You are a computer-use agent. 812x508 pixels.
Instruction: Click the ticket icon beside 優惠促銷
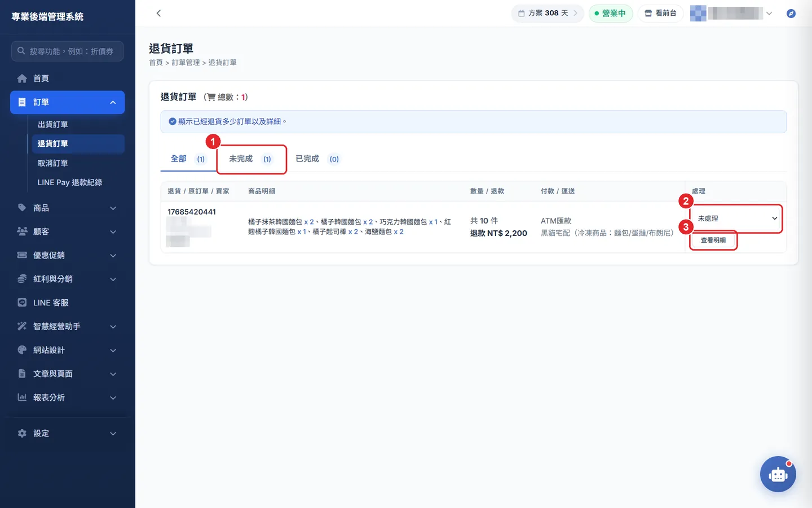(22, 255)
